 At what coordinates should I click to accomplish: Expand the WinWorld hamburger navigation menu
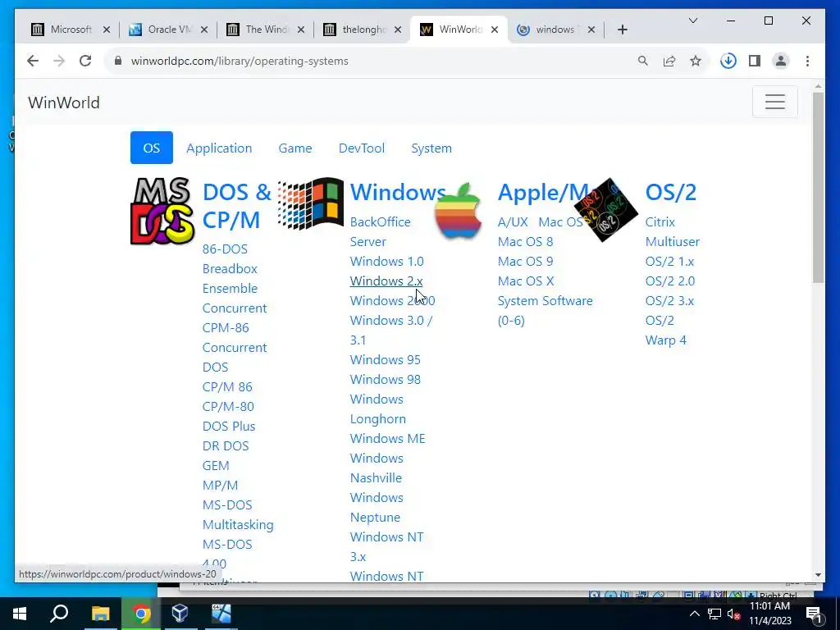(x=774, y=102)
